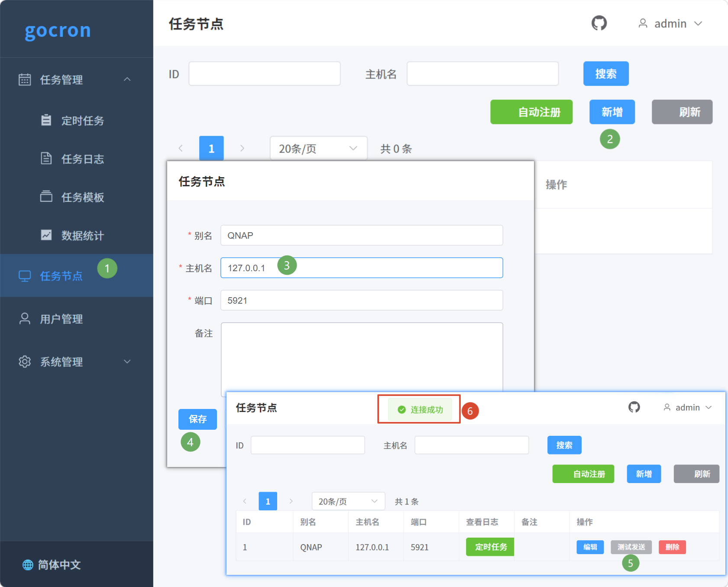Click the red 删除 button for QNAP

coord(672,547)
